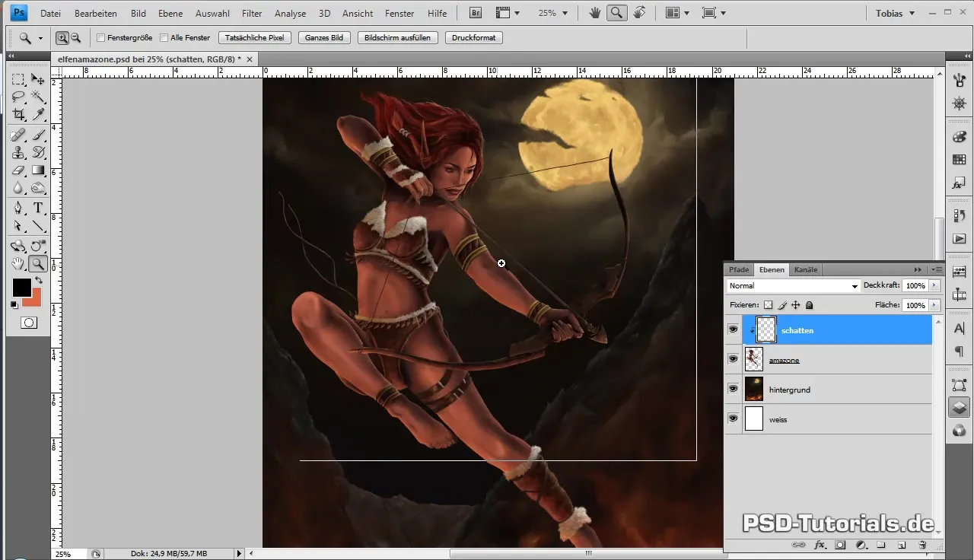
Task: Open the Filter menu
Action: click(252, 13)
